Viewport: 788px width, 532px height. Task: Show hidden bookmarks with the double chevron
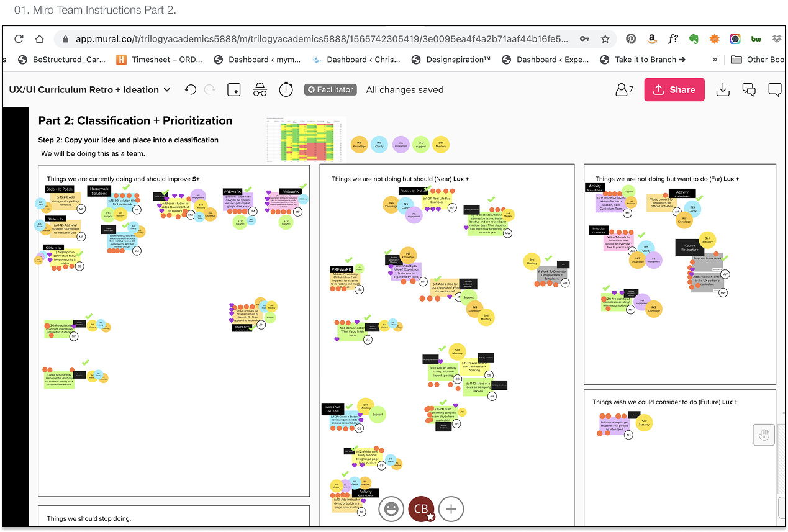pyautogui.click(x=715, y=60)
